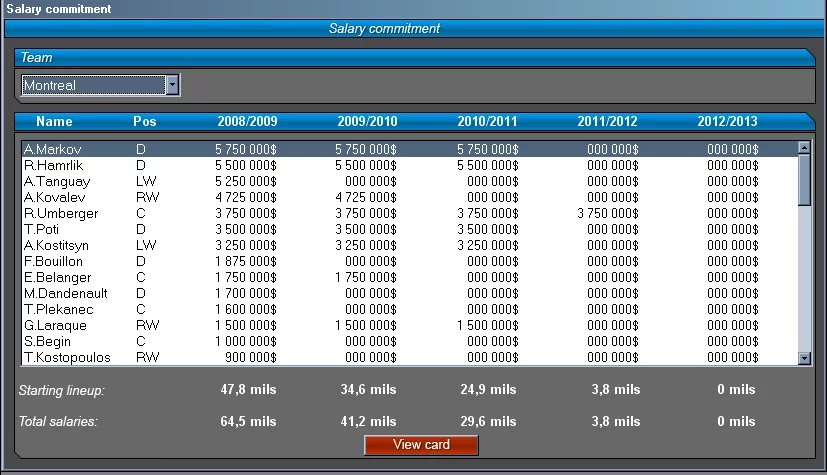
Task: Select the F.Bouillon player row
Action: [x=410, y=261]
